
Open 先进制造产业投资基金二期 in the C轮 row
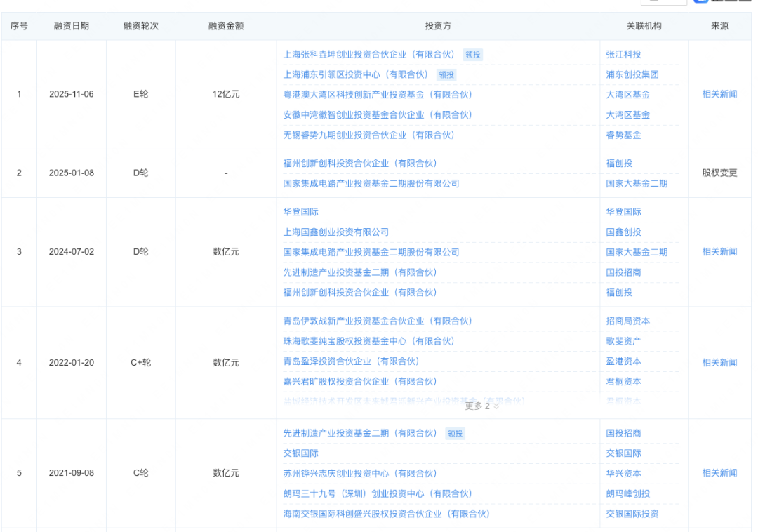[360, 434]
